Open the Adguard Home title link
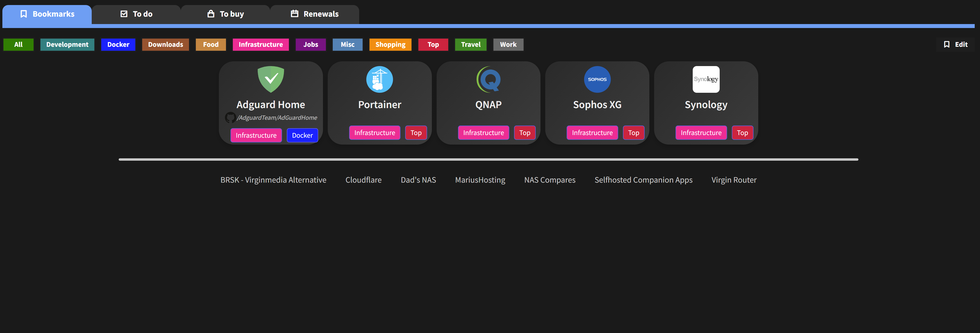This screenshot has height=333, width=980. click(271, 105)
